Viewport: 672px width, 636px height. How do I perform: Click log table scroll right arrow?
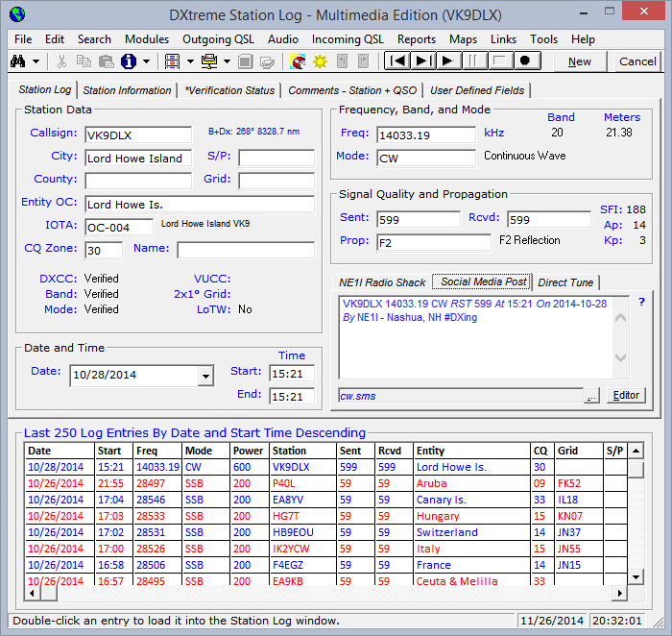coord(619,594)
